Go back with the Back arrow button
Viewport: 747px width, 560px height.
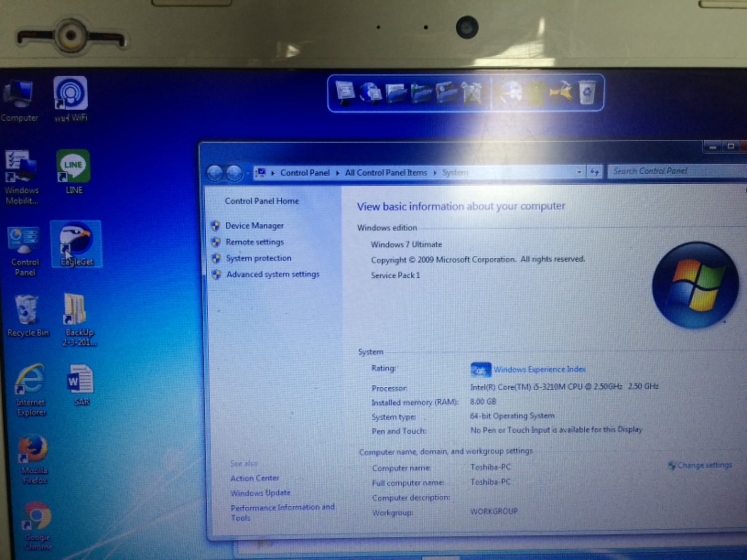(x=215, y=173)
